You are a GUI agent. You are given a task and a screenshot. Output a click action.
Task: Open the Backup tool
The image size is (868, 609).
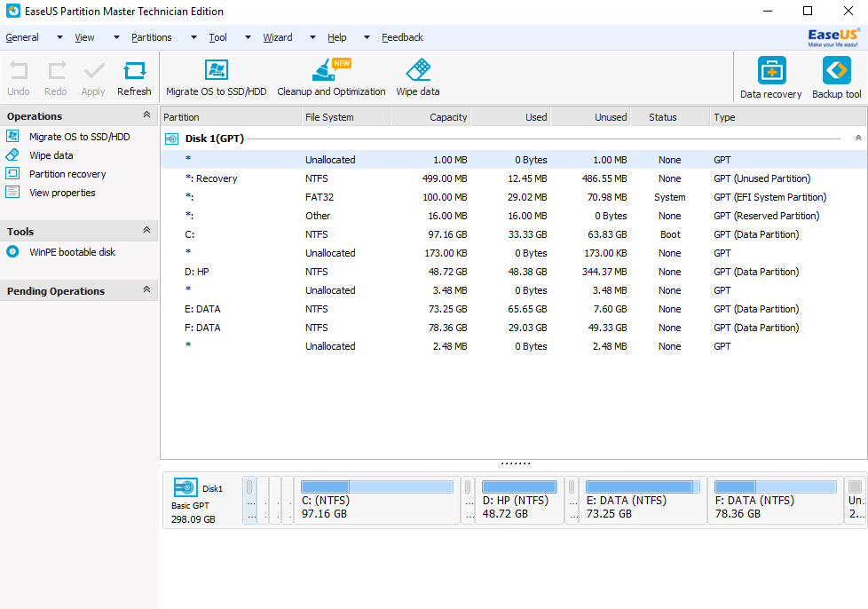point(836,78)
